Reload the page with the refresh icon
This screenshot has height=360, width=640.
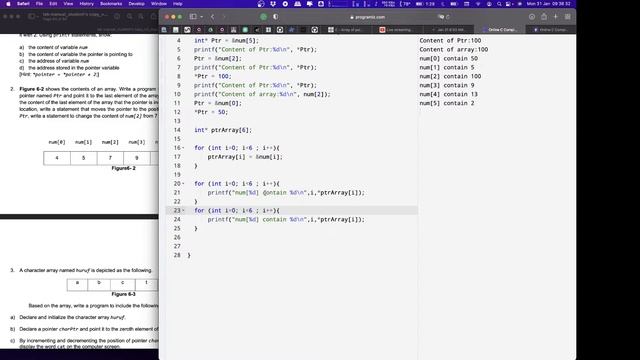pos(448,17)
